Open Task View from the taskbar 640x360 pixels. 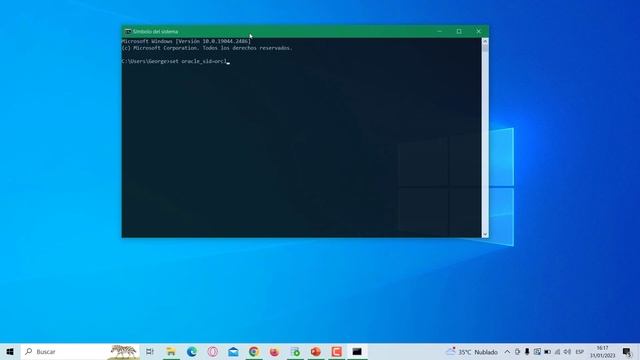click(150, 351)
